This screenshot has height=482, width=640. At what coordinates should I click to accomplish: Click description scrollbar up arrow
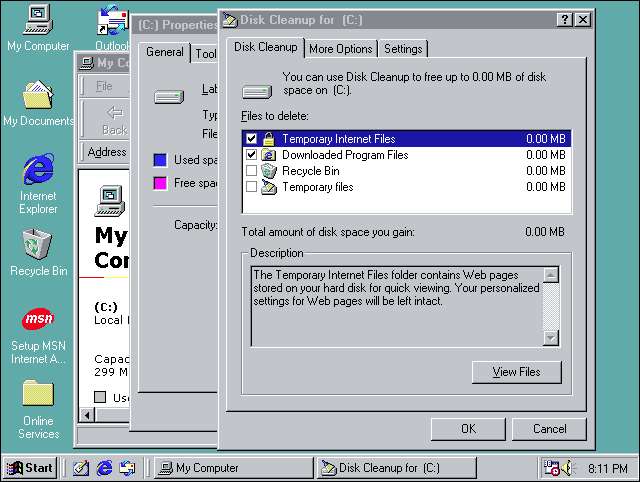click(551, 275)
